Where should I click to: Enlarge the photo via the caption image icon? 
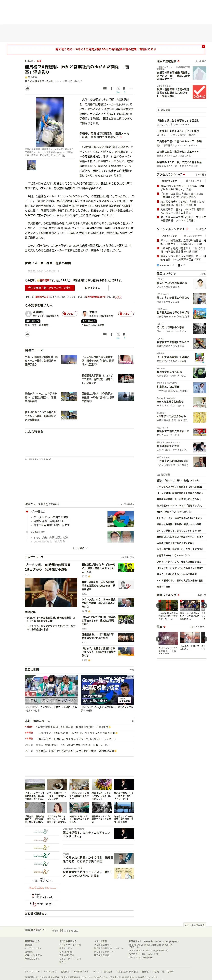[x=64, y=155]
